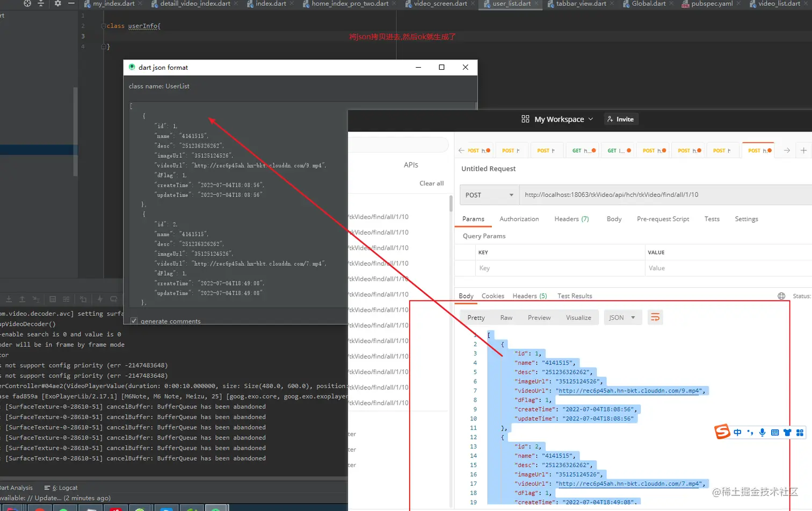Add a new Postman request tab
This screenshot has width=812, height=511.
pos(803,150)
